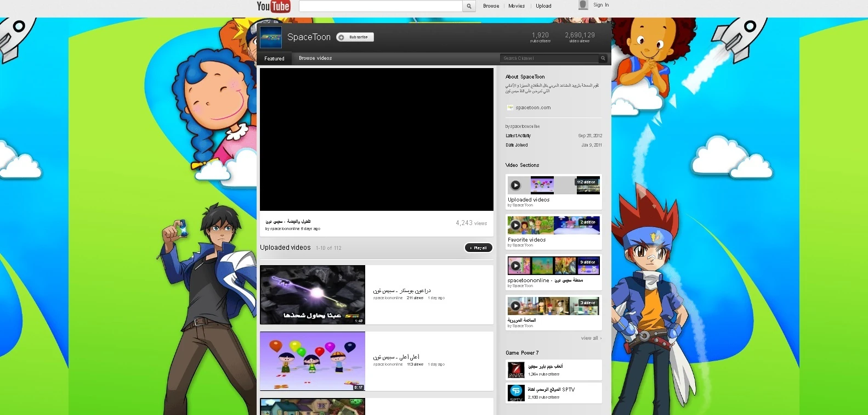Focus the Search Channel input field

(x=549, y=58)
